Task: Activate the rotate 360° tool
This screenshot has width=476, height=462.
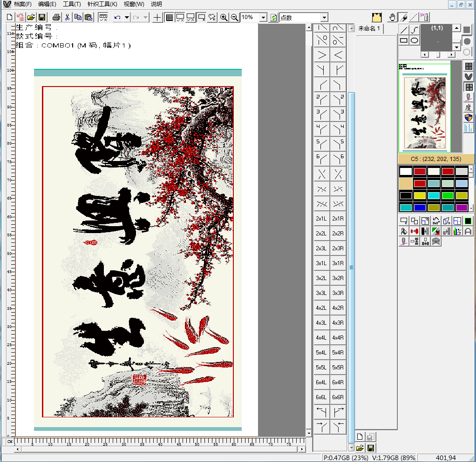Action: (x=436, y=221)
